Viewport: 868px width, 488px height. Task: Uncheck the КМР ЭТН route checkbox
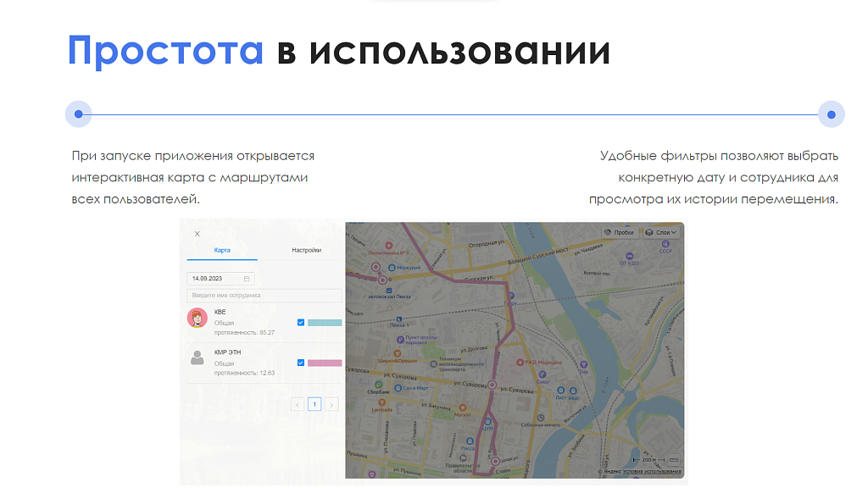[301, 363]
